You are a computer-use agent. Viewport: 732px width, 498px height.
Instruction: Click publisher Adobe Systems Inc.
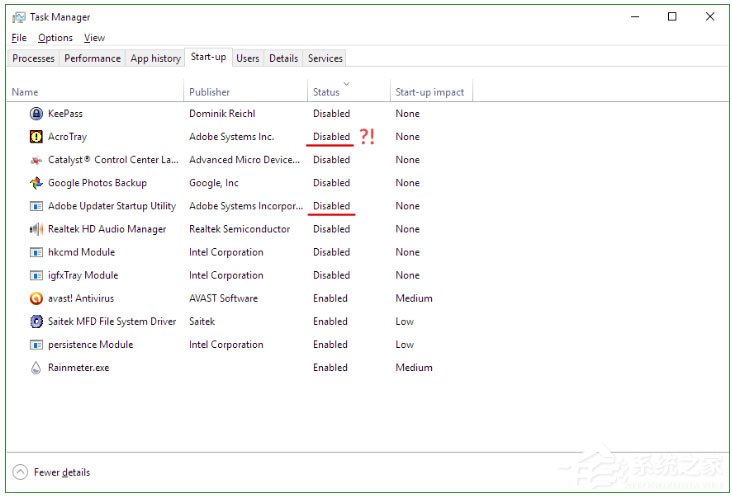pyautogui.click(x=232, y=137)
